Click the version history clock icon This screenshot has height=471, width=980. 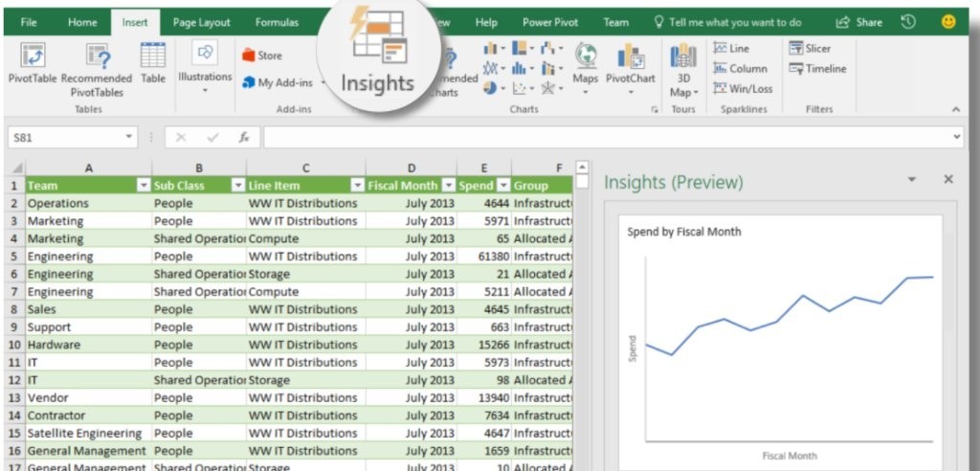pyautogui.click(x=907, y=22)
